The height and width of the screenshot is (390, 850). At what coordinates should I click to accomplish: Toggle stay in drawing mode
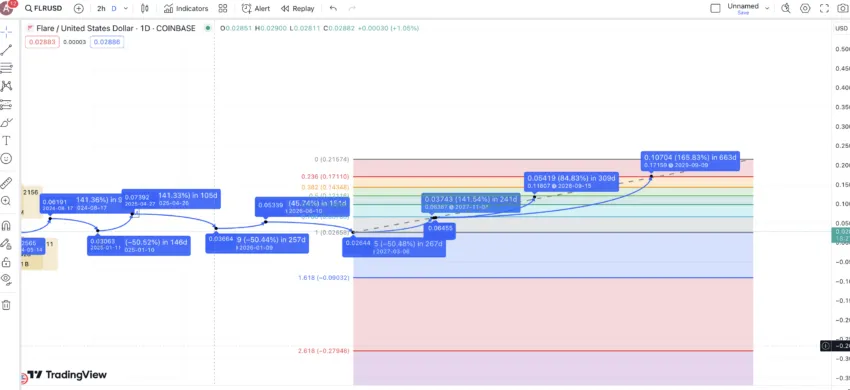(x=6, y=244)
